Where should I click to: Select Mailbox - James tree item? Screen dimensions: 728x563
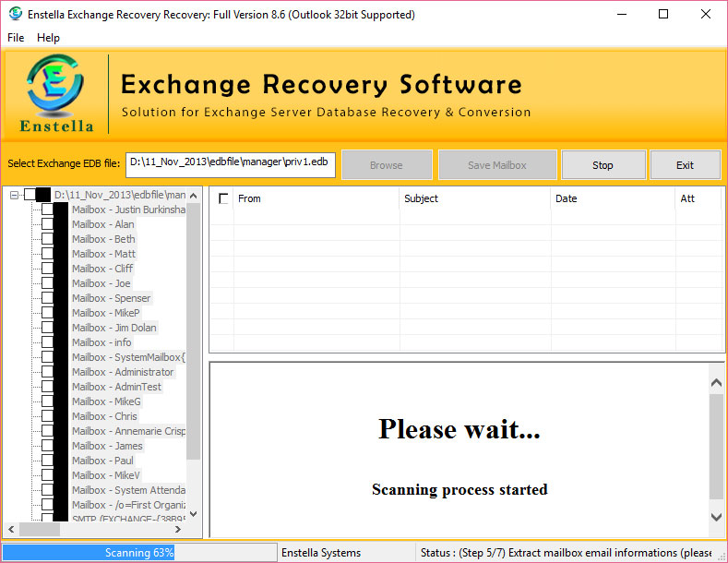coord(107,446)
